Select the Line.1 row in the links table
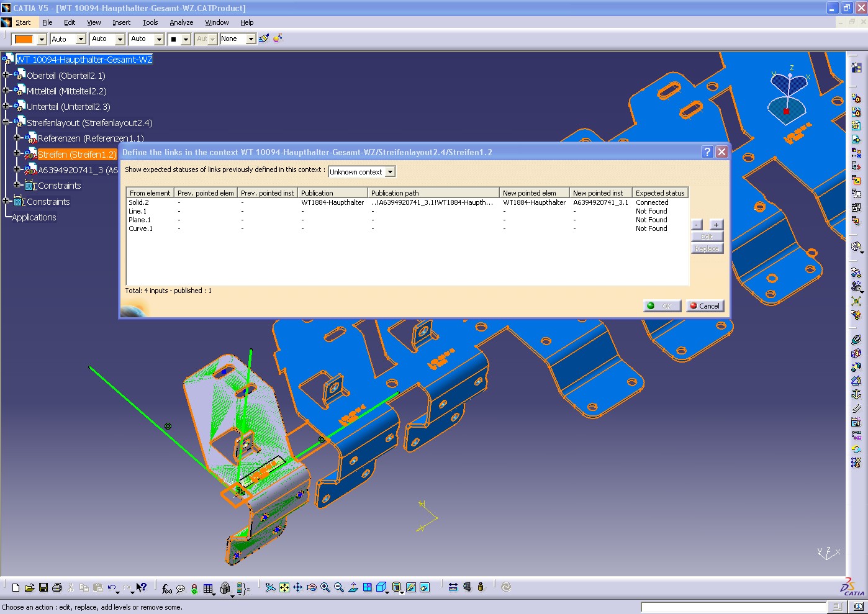Viewport: 868px width, 614px height. [407, 211]
